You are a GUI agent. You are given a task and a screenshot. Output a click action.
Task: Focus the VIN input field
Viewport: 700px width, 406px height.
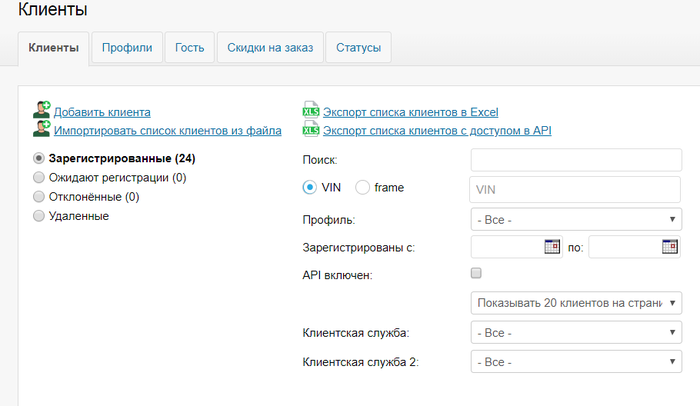click(x=576, y=188)
